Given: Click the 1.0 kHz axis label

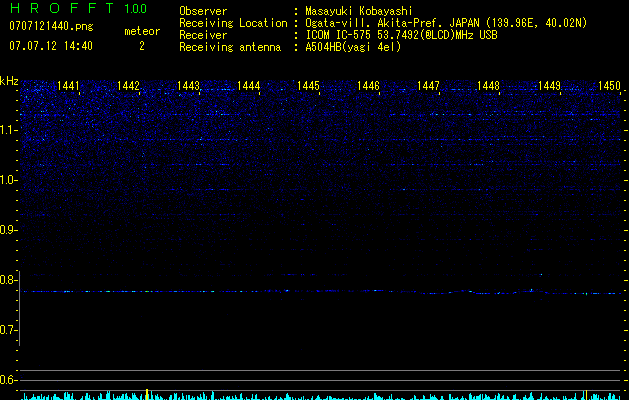Looking at the screenshot, I should [x=7, y=180].
